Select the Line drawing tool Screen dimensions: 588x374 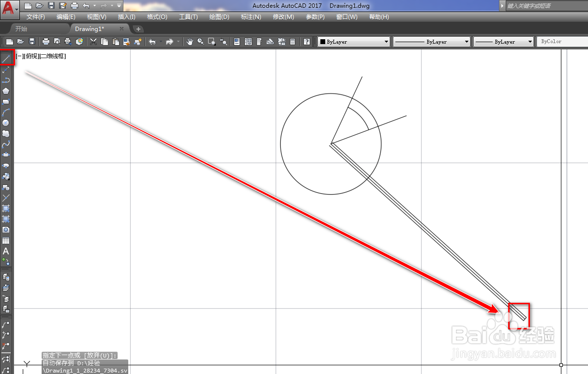tap(6, 59)
